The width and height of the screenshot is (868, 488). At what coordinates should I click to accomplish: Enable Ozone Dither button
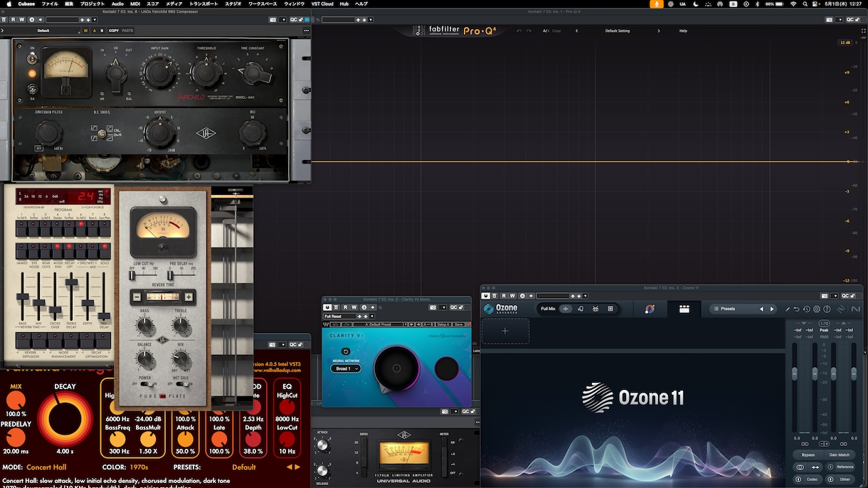click(840, 479)
